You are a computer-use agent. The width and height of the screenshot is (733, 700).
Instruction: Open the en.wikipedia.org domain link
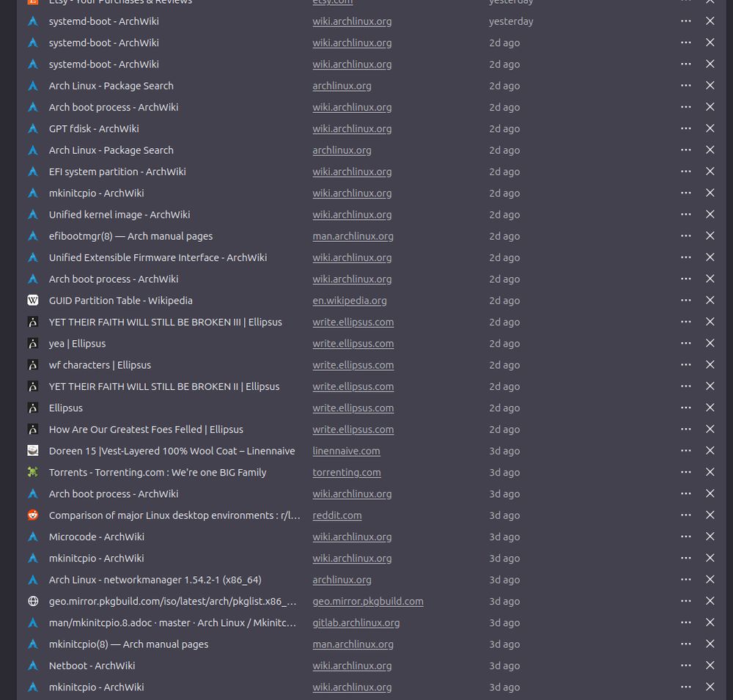coord(350,301)
